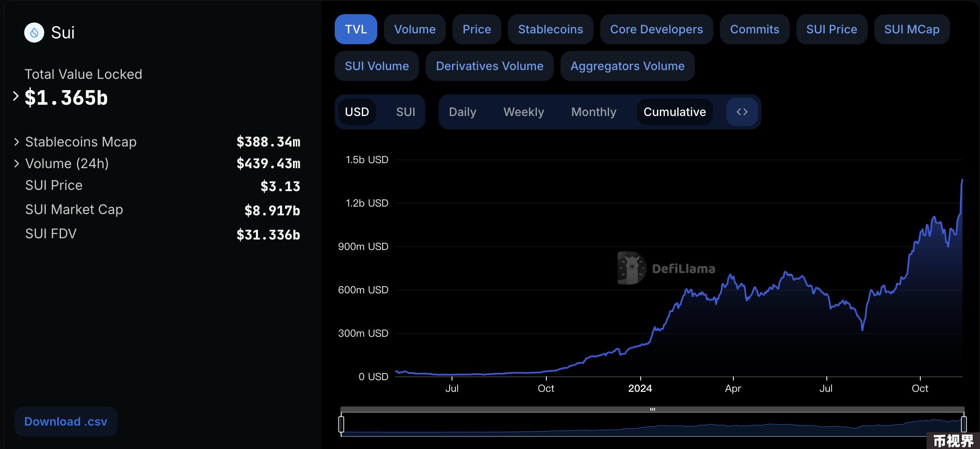Click the chart's peak at the far right
Viewport: 980px width, 449px height.
click(962, 181)
